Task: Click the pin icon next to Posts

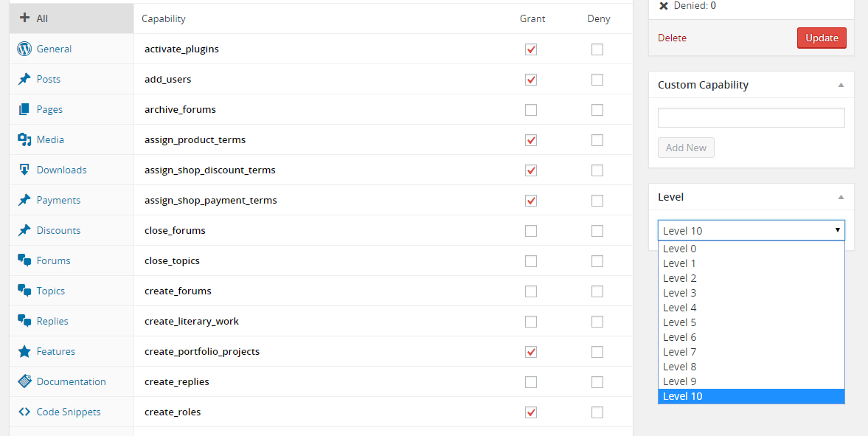Action: [x=24, y=80]
